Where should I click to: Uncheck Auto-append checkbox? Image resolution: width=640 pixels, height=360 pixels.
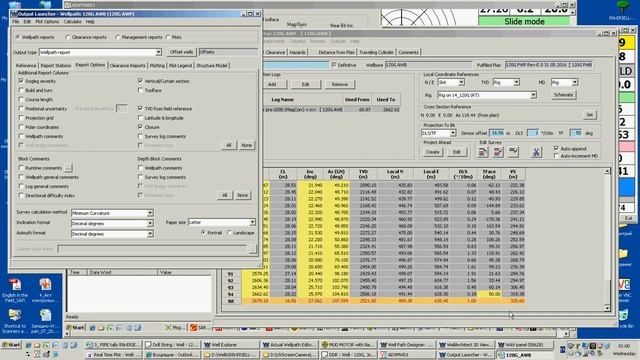(556, 149)
